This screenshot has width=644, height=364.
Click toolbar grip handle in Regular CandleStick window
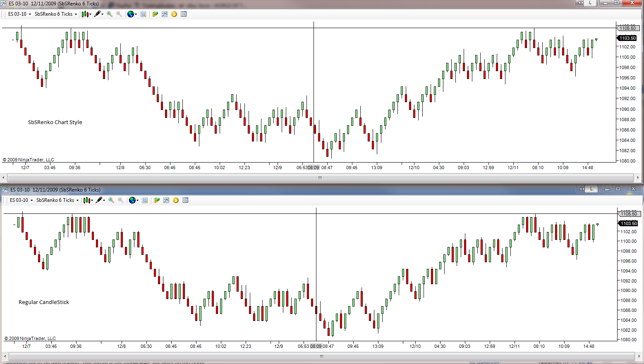point(4,200)
